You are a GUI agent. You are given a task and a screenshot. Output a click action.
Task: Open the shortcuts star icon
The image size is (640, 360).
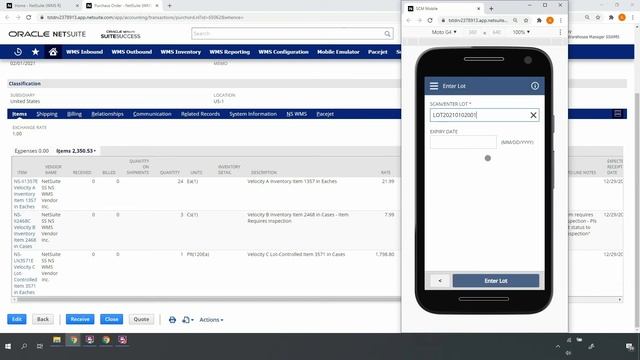click(36, 52)
